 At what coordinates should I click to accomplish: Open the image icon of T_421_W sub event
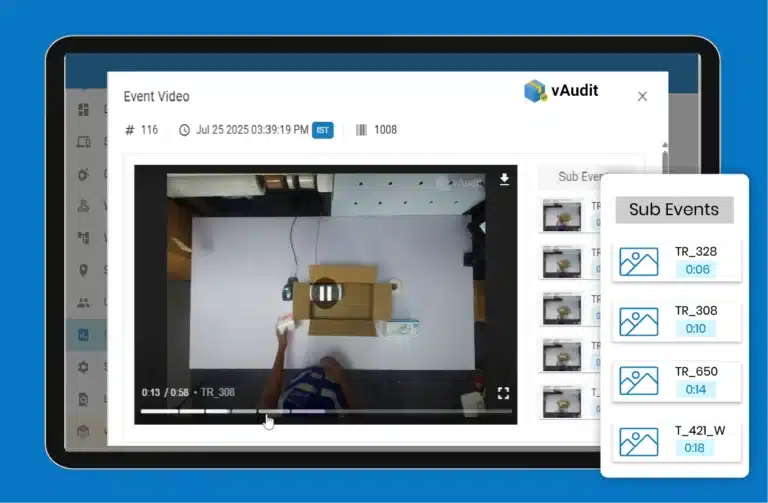click(x=639, y=442)
